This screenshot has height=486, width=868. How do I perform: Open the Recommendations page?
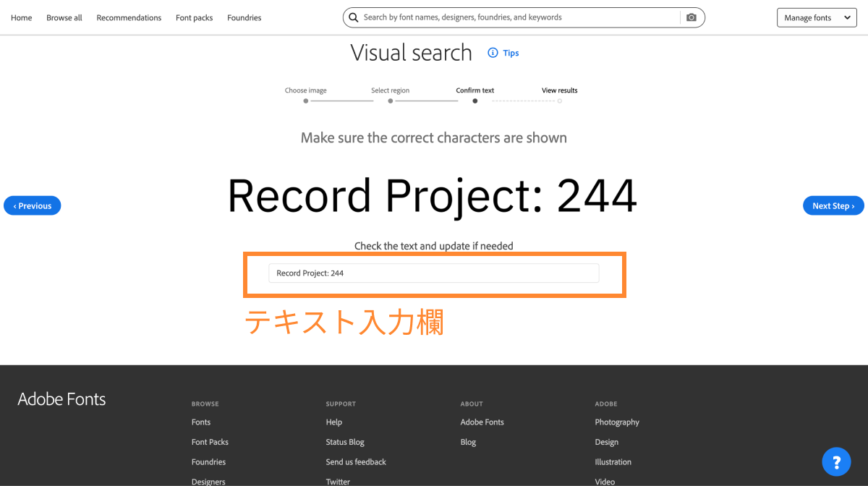click(129, 18)
